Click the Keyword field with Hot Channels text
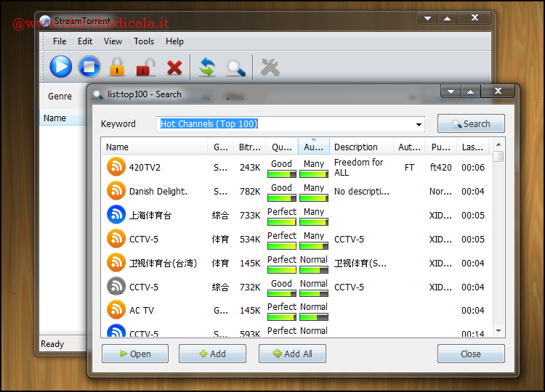This screenshot has height=392, width=545. [x=283, y=124]
